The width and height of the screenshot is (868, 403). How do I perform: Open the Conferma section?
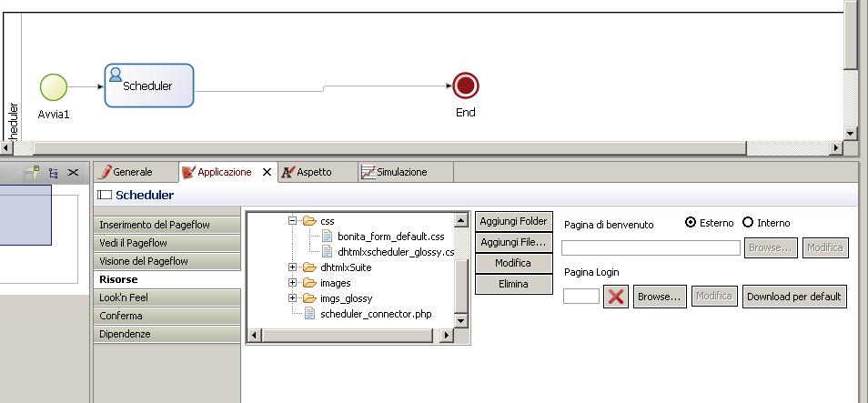click(x=167, y=316)
